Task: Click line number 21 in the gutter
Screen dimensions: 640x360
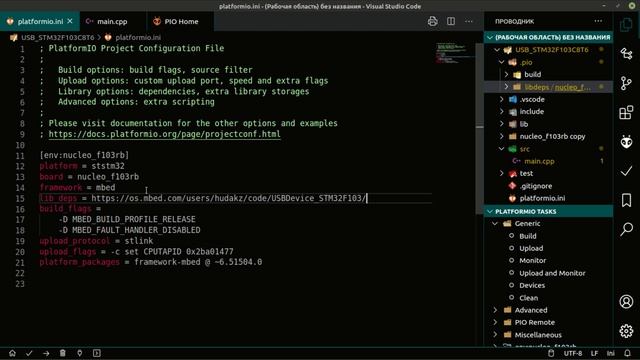Action: point(20,262)
